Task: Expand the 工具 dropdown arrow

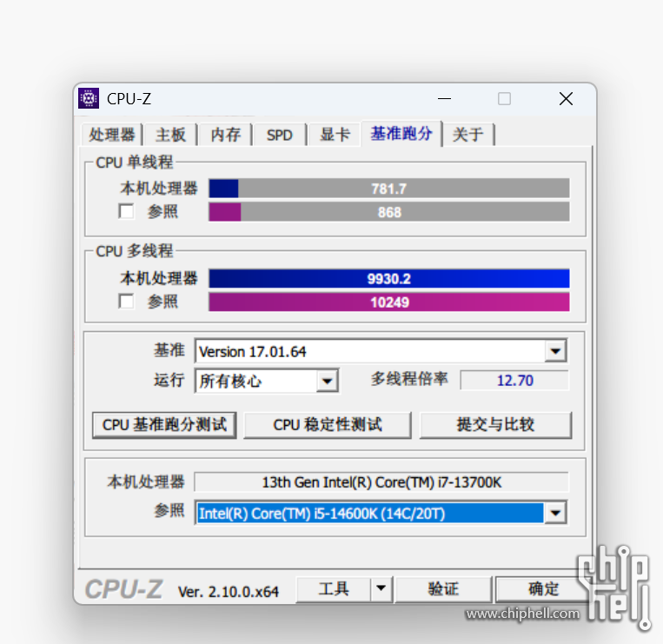Action: (x=381, y=588)
